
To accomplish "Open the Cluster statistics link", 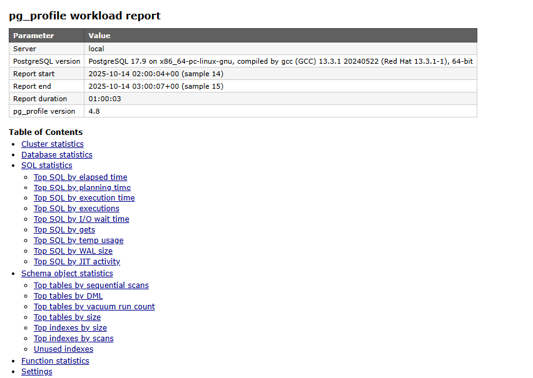I will (52, 144).
